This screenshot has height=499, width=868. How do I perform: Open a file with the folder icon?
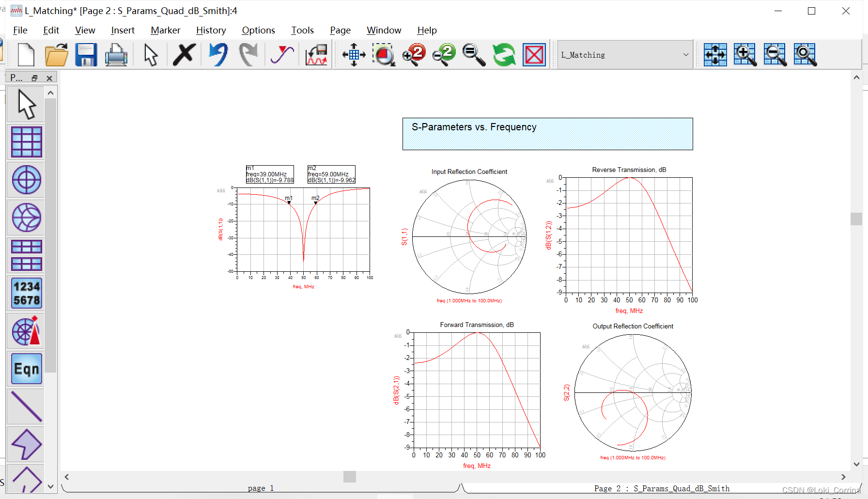pyautogui.click(x=57, y=55)
